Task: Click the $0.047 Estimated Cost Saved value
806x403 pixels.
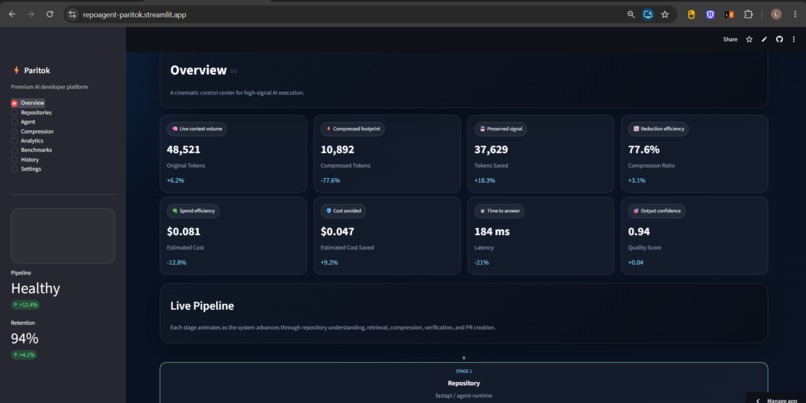Action: [337, 232]
